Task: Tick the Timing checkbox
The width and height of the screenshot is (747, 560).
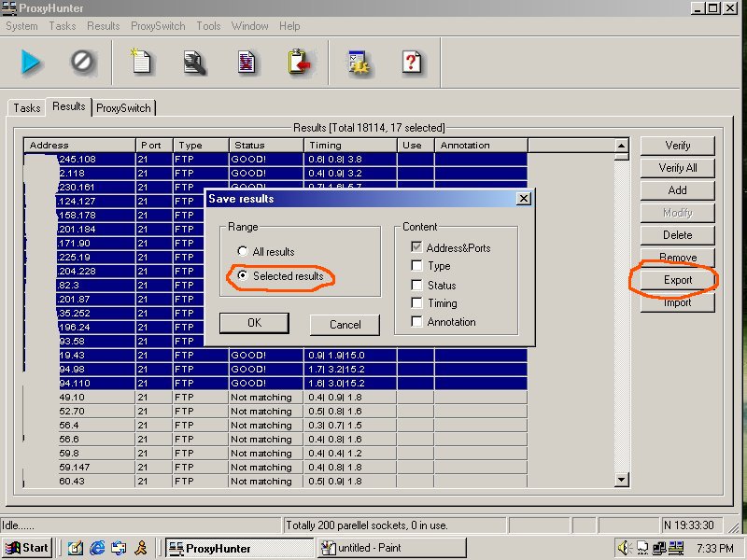Action: 416,303
